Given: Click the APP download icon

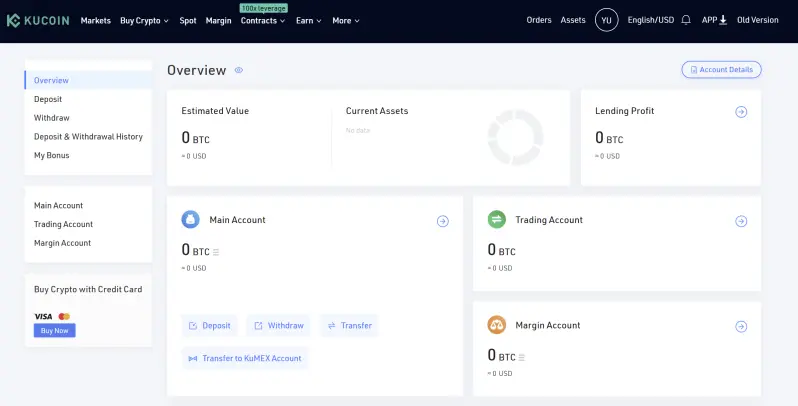Looking at the screenshot, I should click(x=723, y=20).
